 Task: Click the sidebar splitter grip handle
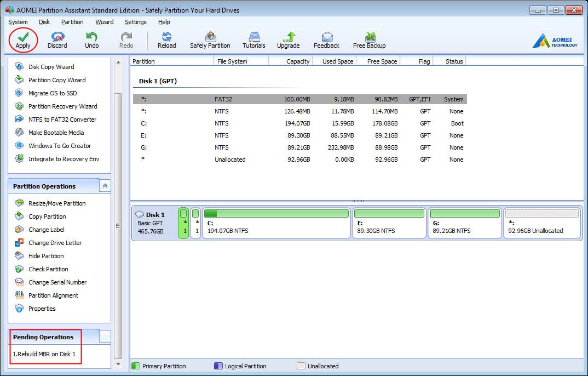click(118, 225)
